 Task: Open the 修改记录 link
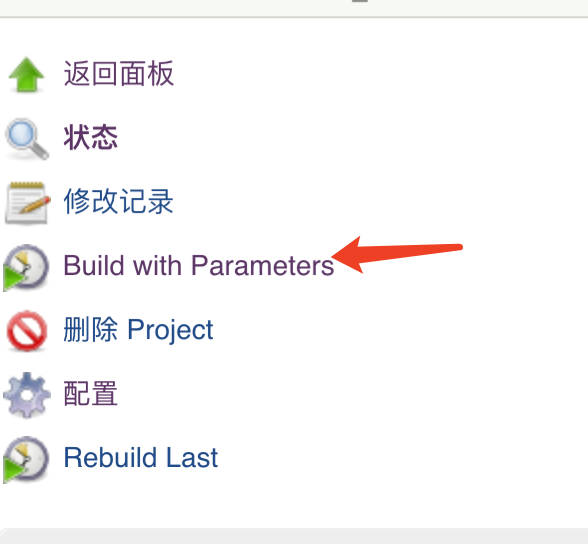pos(118,202)
